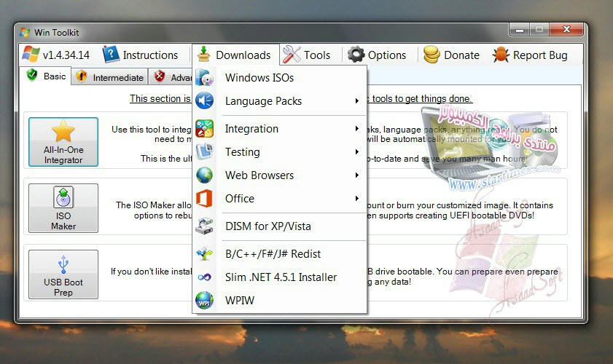Close the Downloads menu via its label
This screenshot has height=364, width=613.
243,55
